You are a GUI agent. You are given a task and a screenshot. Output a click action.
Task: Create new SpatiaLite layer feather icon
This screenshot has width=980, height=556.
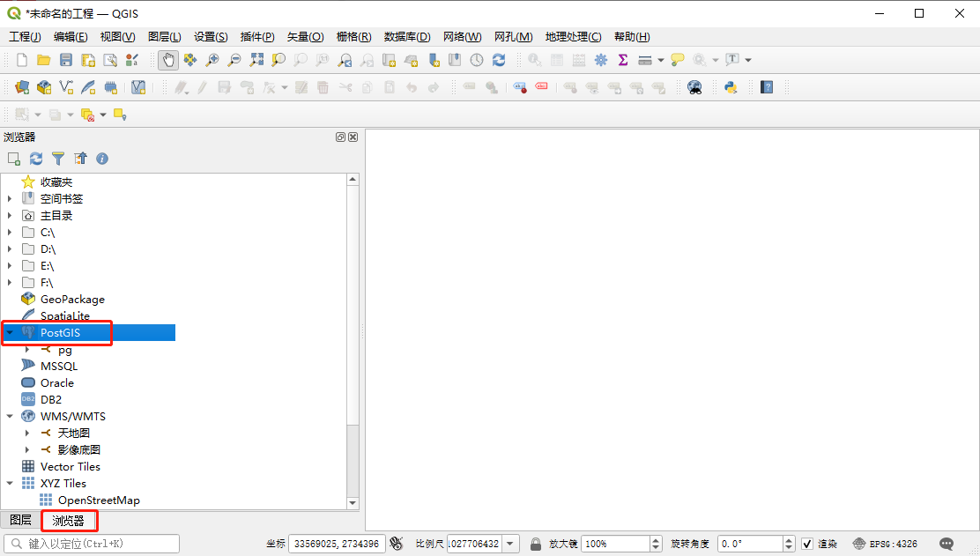coord(88,87)
